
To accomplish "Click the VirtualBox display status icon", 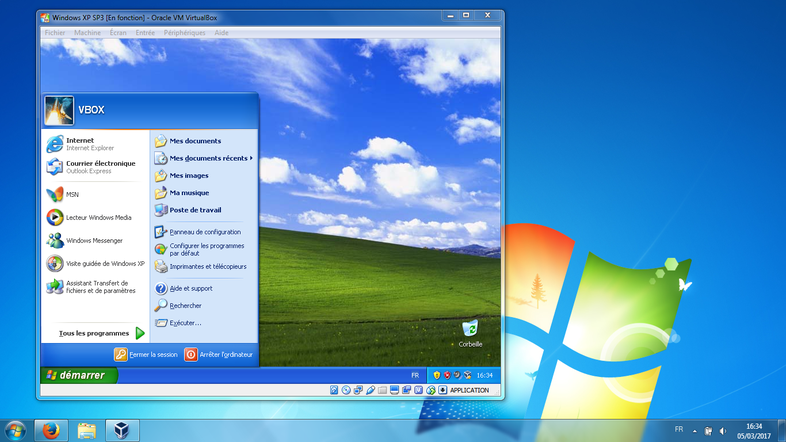I will pyautogui.click(x=395, y=390).
